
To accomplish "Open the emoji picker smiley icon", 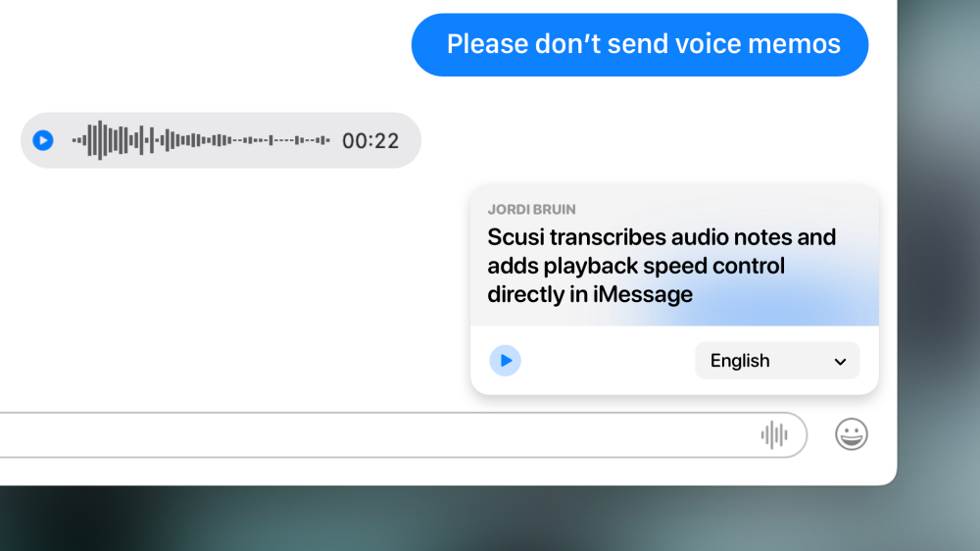I will [852, 434].
